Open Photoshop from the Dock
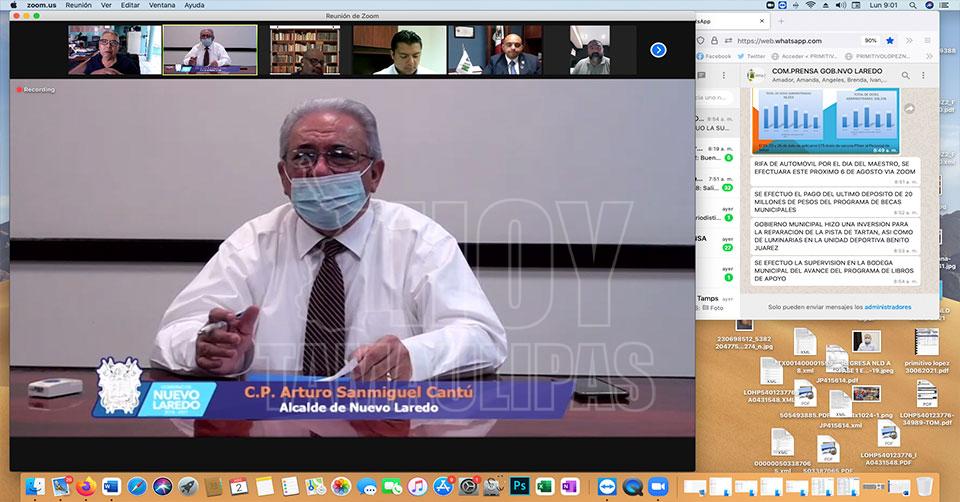 click(x=519, y=486)
